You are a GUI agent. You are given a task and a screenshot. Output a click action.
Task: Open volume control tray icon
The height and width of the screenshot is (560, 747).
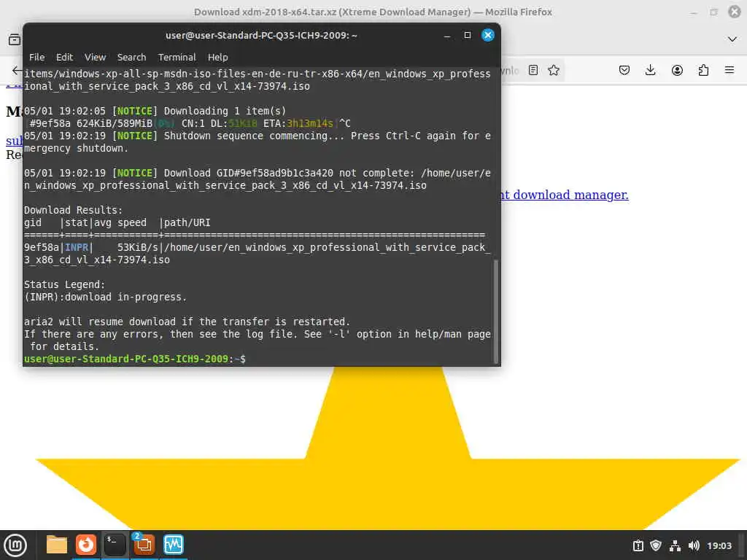694,545
